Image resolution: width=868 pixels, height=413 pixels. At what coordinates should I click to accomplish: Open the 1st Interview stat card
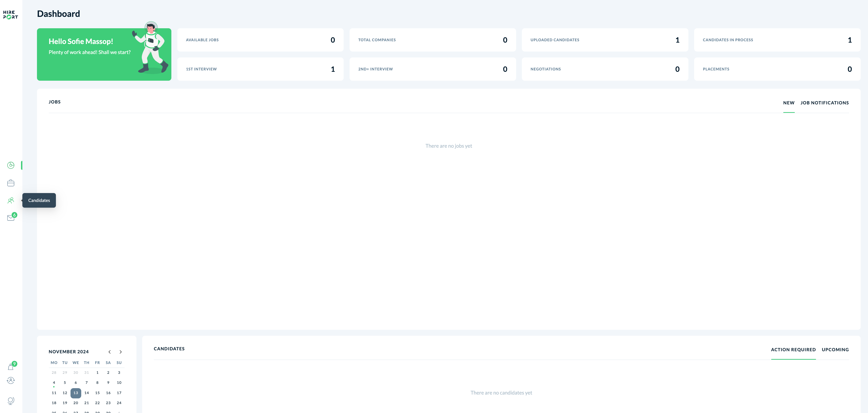point(260,69)
